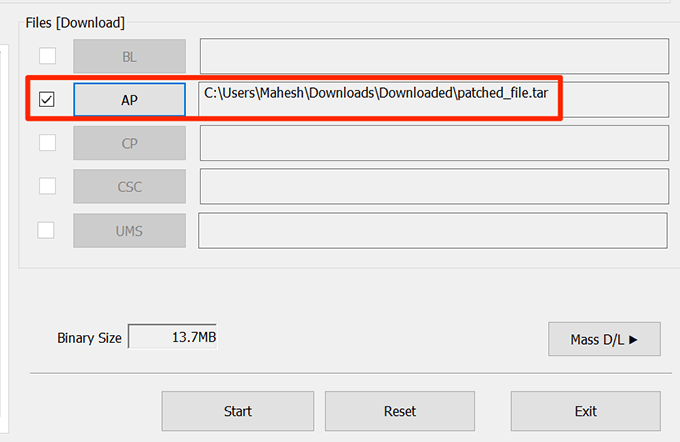Click the Binary Size value 13.7MB
The height and width of the screenshot is (442, 680).
173,337
